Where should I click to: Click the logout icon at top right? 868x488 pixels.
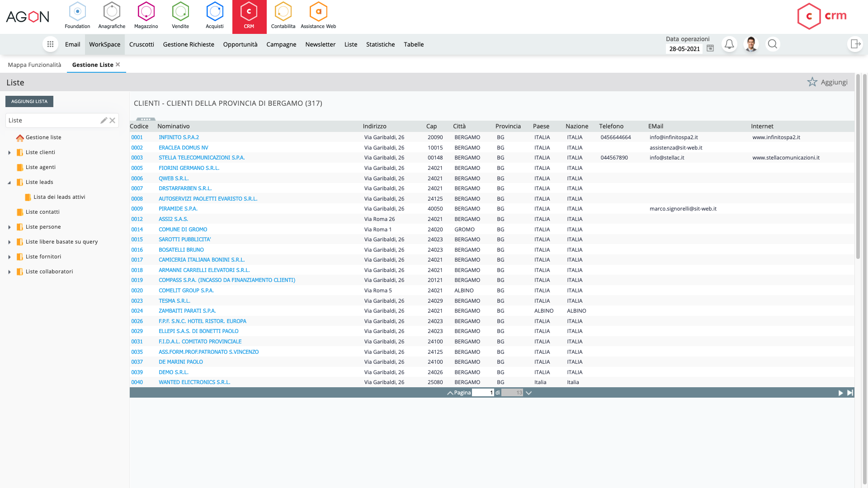[x=855, y=44]
